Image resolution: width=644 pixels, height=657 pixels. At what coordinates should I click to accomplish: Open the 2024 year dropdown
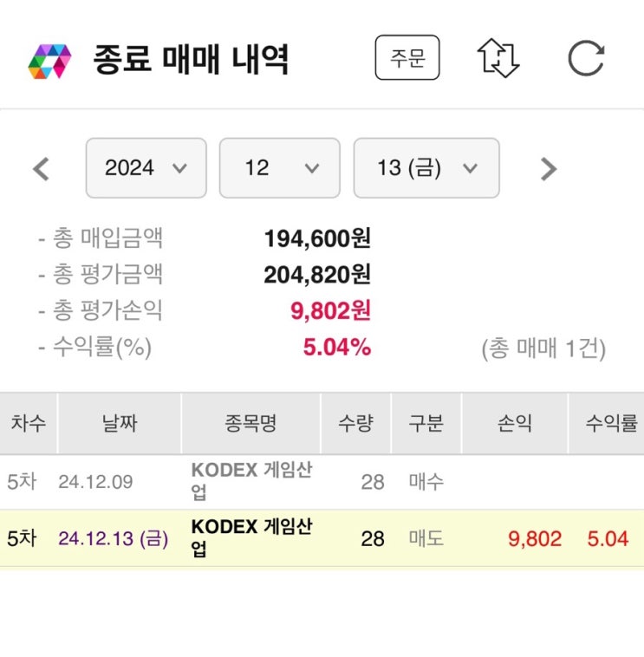146,168
